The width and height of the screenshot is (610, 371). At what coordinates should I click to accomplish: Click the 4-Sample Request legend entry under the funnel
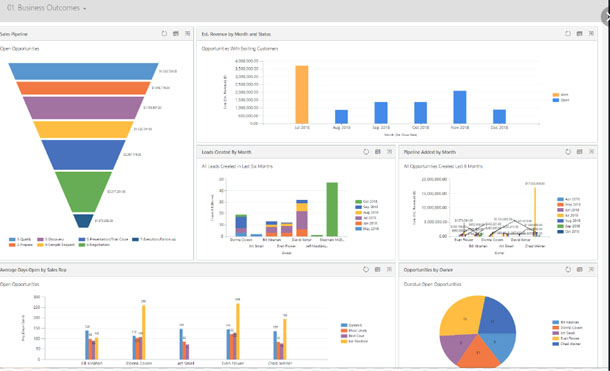[x=56, y=245]
